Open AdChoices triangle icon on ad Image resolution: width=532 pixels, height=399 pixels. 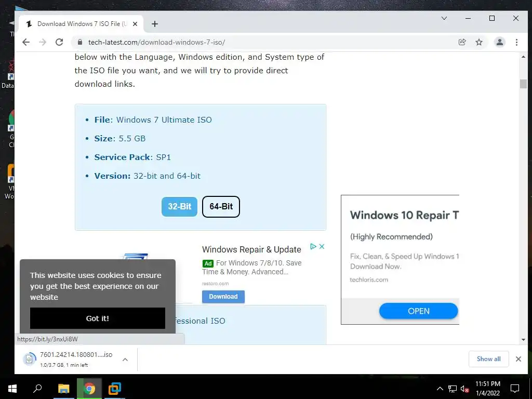pos(313,246)
